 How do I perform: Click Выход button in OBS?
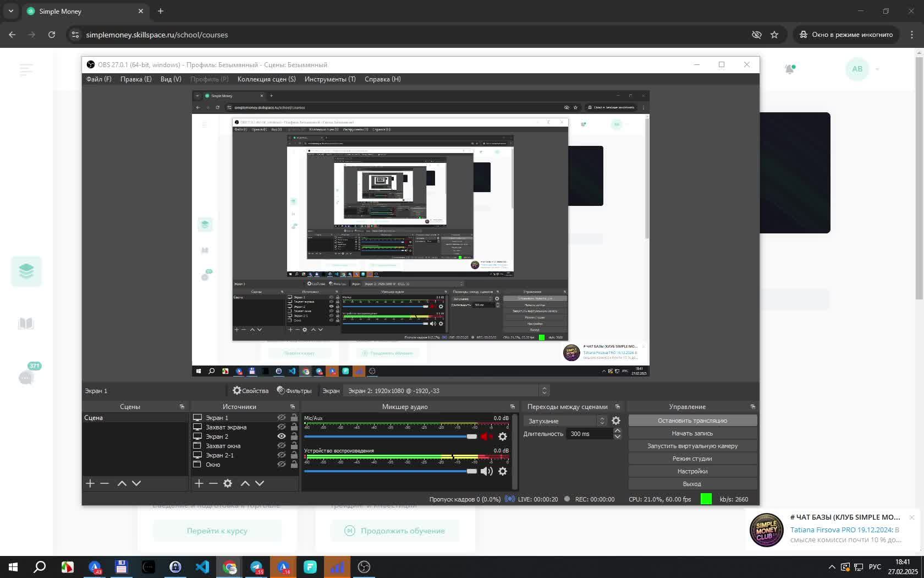[692, 484]
